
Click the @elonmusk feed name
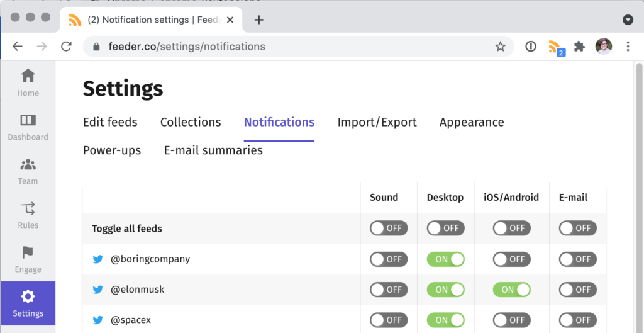point(138,290)
